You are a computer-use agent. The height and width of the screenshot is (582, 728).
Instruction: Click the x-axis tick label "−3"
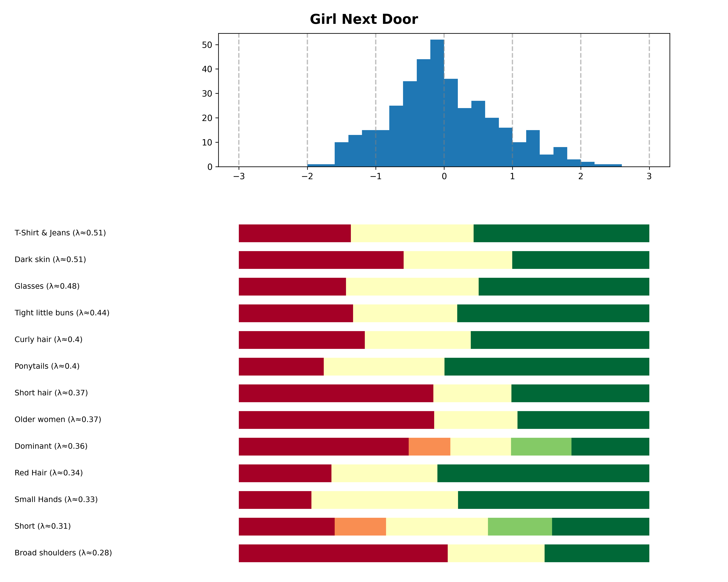coord(238,176)
